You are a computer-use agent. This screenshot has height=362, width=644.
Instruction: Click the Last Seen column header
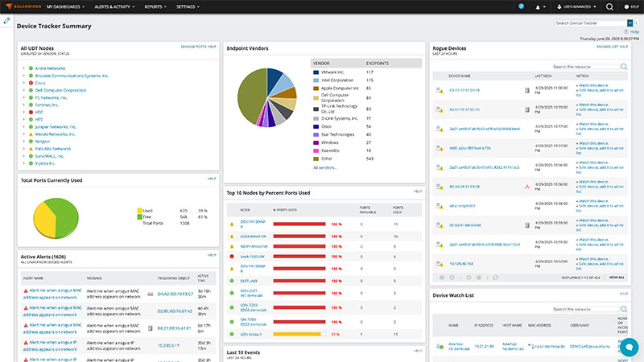(x=543, y=76)
